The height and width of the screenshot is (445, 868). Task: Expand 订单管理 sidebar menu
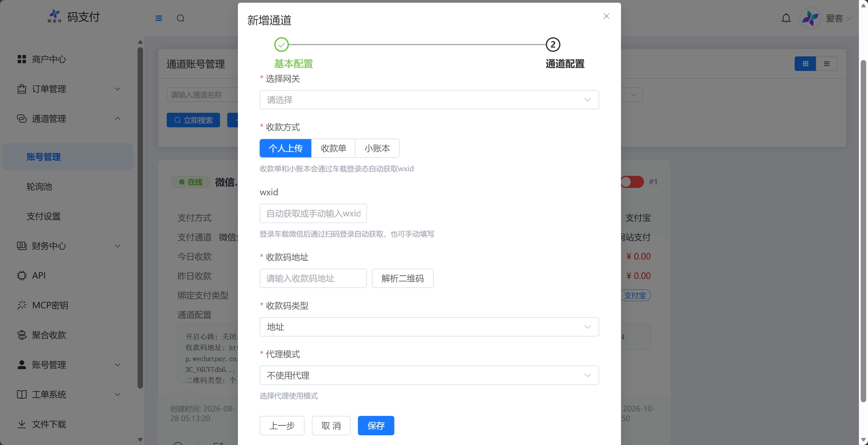(x=68, y=89)
